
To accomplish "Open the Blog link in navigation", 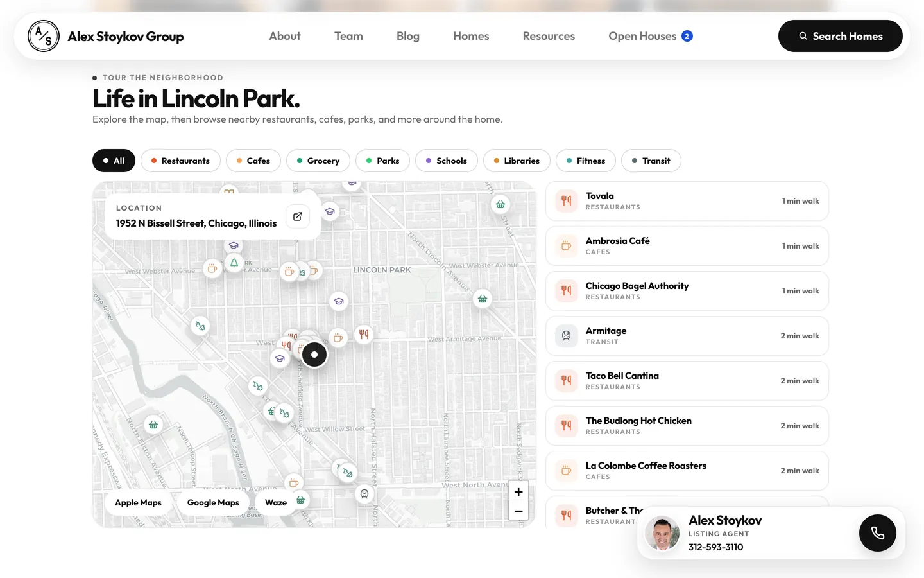I will pos(408,36).
